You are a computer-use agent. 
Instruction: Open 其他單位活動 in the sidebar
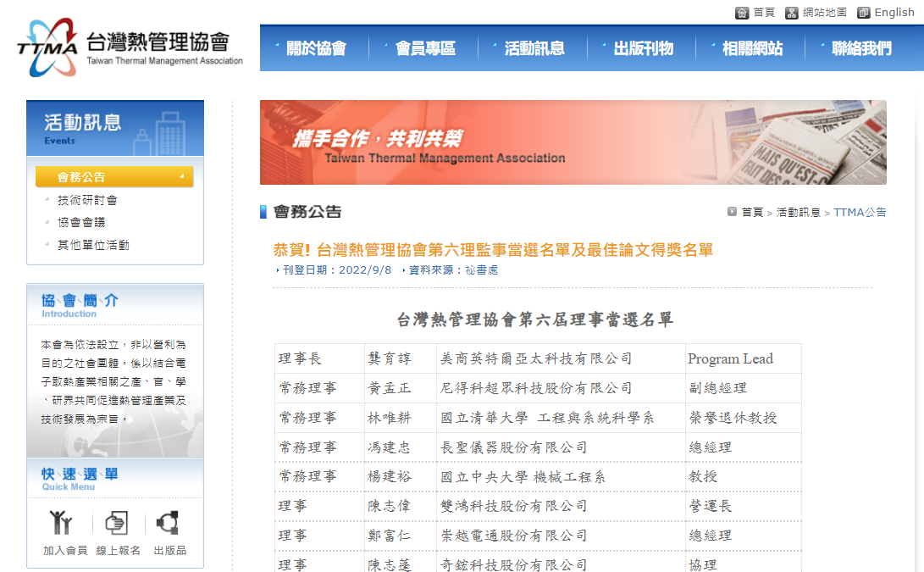93,245
